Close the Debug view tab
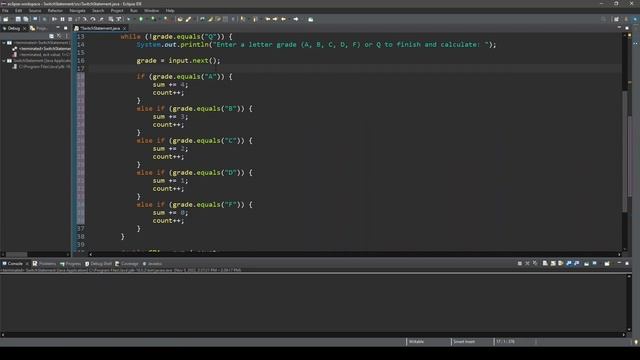Screen dimensions: 640x360 click(24, 28)
